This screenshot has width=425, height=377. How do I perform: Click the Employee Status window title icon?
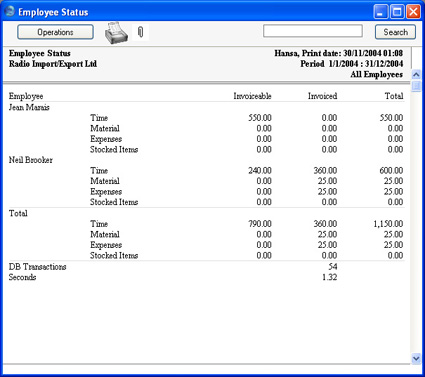[x=9, y=11]
